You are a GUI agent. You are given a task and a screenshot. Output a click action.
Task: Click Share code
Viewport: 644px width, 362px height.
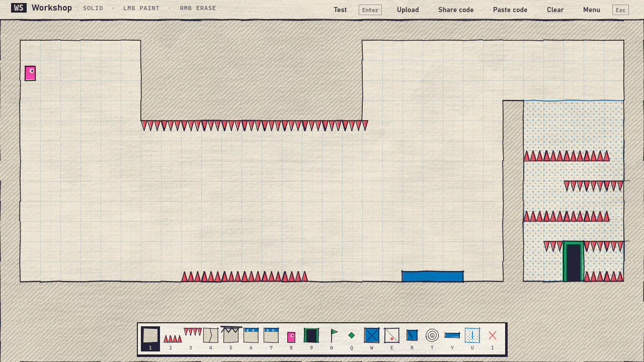456,10
